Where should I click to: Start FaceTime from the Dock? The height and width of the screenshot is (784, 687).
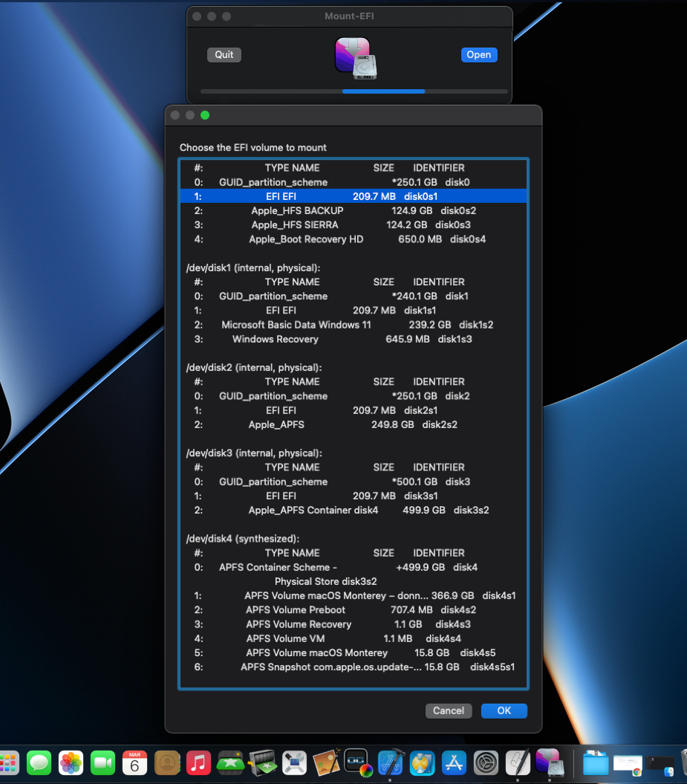102,762
